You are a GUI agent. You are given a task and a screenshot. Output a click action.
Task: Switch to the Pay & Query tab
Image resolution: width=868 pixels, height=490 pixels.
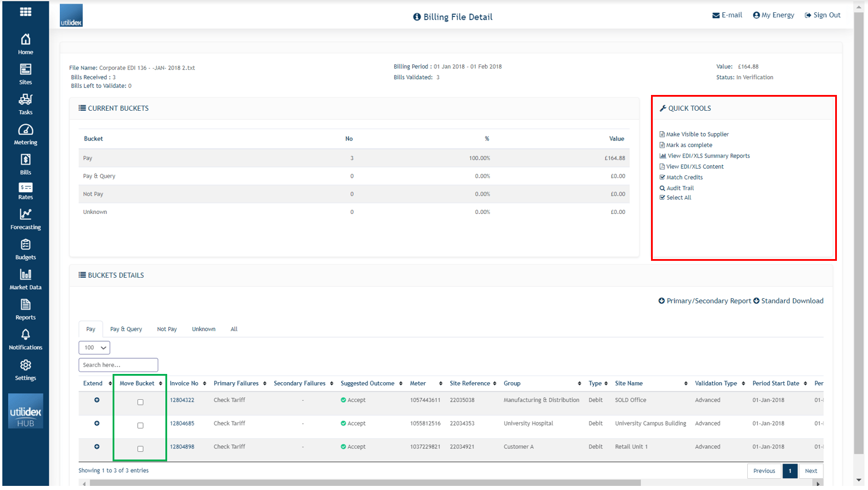click(126, 329)
